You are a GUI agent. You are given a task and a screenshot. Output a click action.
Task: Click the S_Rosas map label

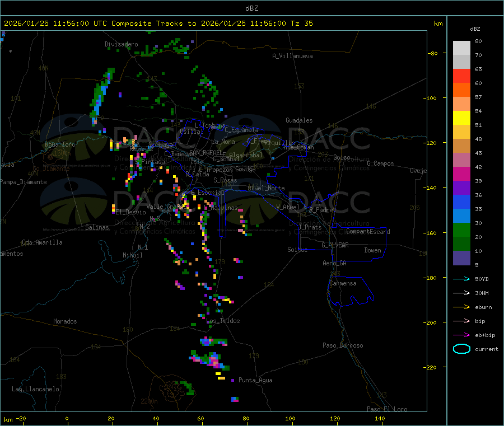(x=225, y=180)
